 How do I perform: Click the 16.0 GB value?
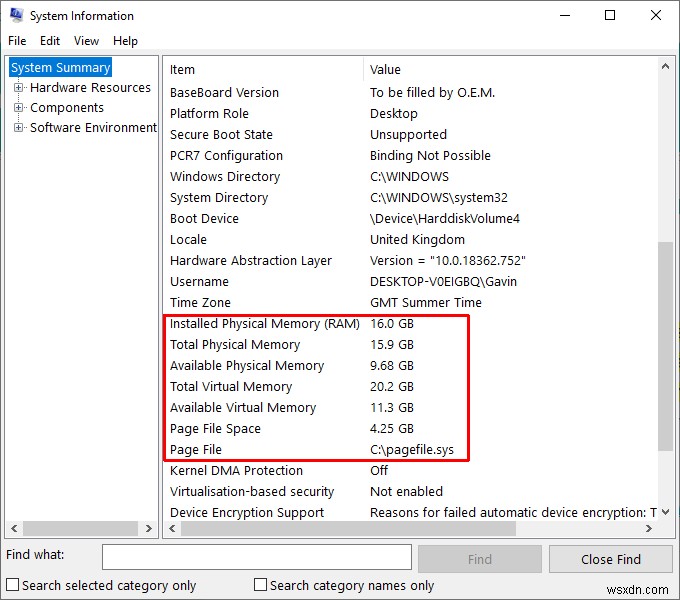392,323
